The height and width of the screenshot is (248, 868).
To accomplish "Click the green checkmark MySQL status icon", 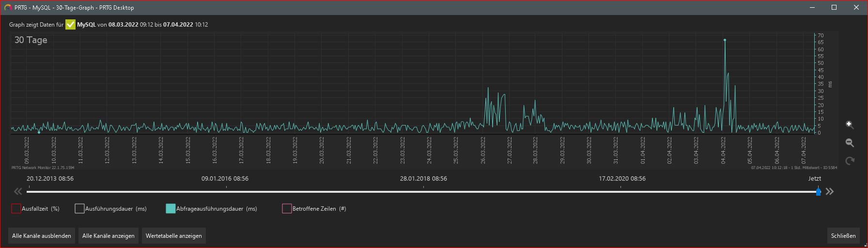I will click(x=71, y=24).
